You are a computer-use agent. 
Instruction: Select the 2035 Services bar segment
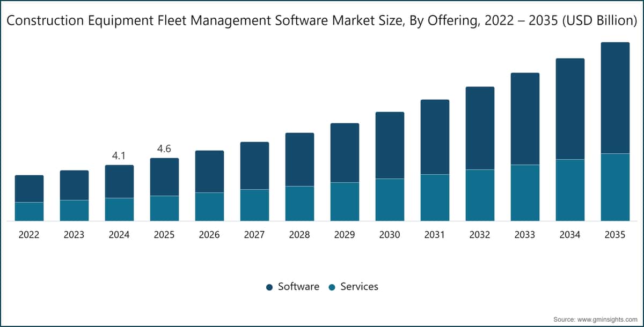(615, 187)
